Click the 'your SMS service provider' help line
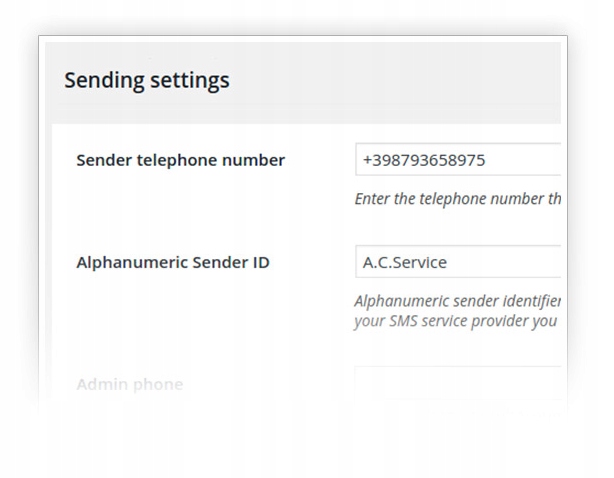The width and height of the screenshot is (614, 478). tap(455, 321)
